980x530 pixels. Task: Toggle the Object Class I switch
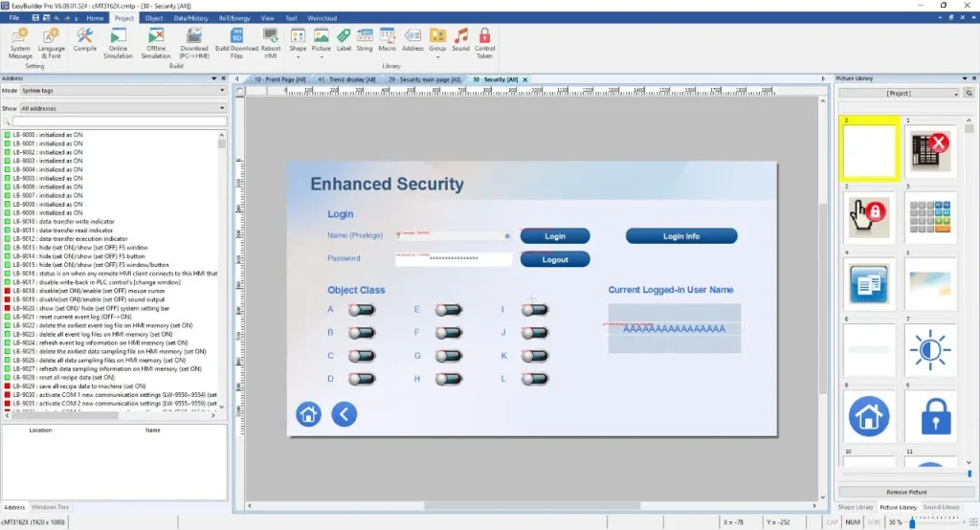click(535, 309)
